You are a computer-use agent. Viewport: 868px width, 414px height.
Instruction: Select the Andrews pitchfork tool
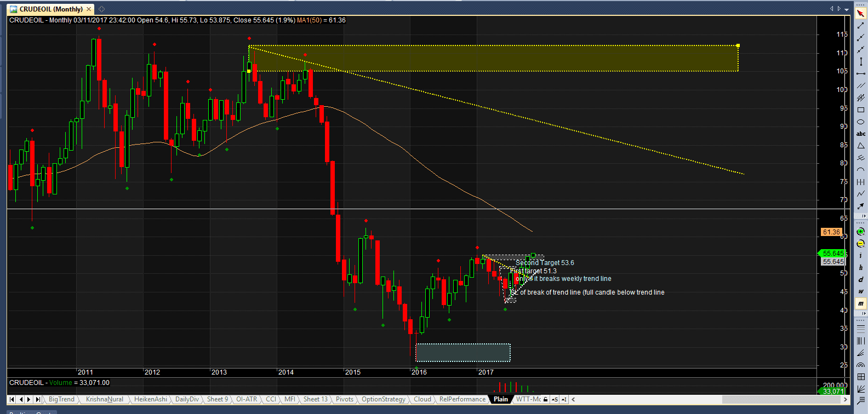(x=860, y=158)
